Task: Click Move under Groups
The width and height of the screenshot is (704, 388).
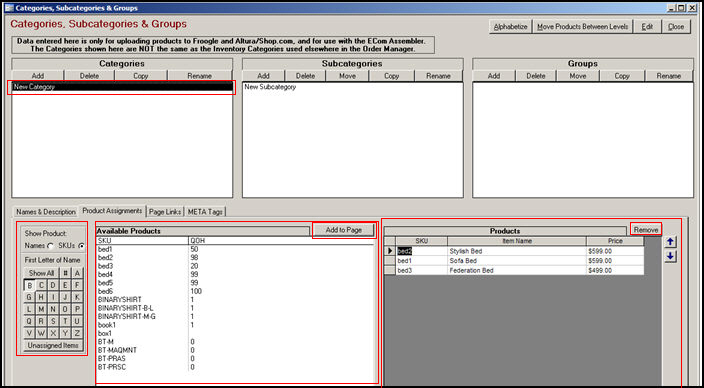Action: tap(578, 76)
